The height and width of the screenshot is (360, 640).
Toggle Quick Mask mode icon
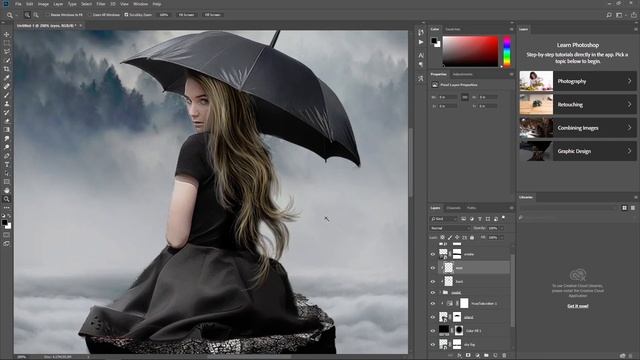point(7,235)
